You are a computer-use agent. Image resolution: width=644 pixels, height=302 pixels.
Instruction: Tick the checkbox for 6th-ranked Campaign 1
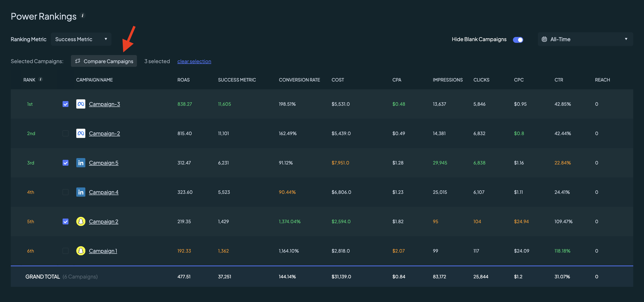click(66, 251)
